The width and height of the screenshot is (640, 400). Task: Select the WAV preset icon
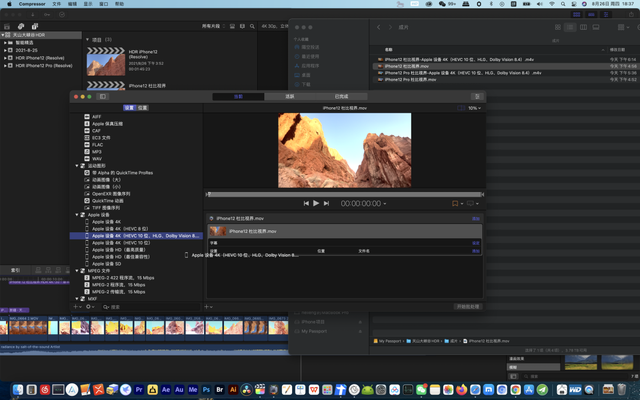tap(87, 159)
